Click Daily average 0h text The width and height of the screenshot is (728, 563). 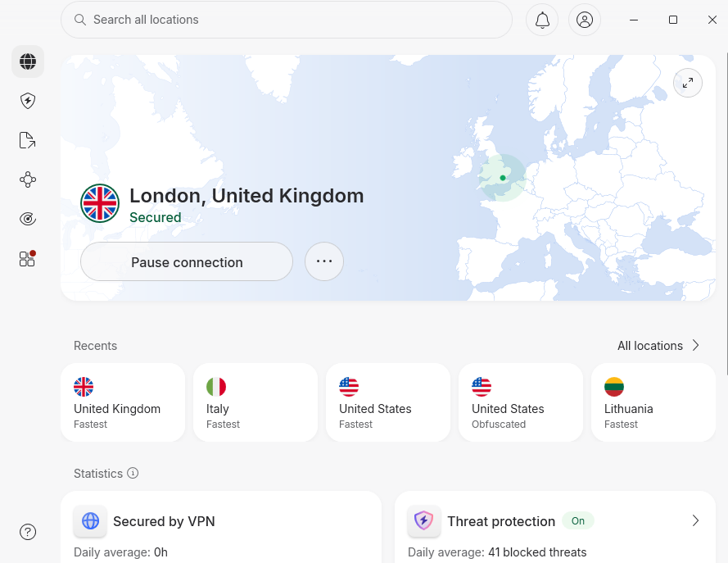pyautogui.click(x=120, y=552)
